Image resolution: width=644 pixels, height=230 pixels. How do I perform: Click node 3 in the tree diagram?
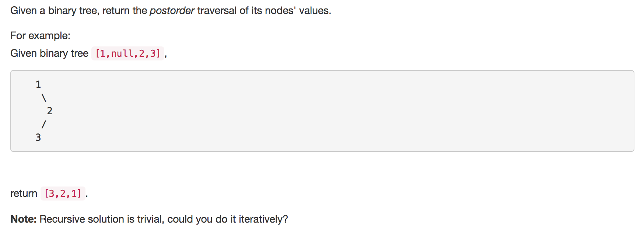click(38, 137)
